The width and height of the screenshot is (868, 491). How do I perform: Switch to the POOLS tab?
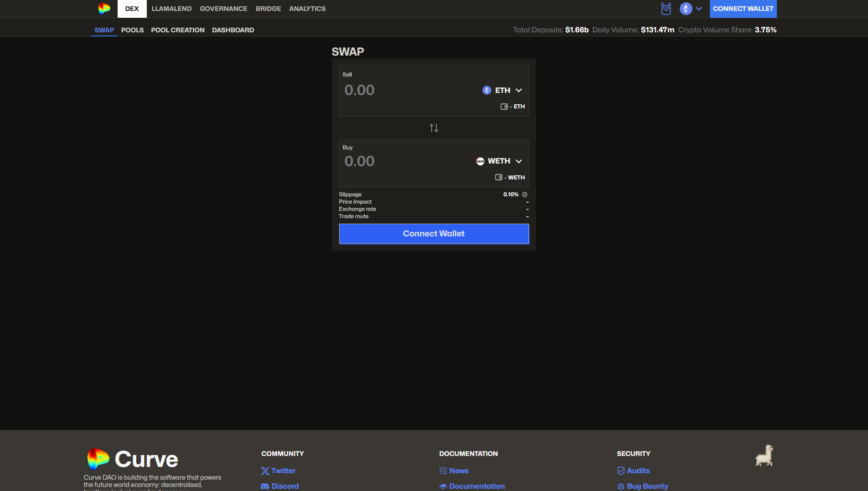click(132, 30)
